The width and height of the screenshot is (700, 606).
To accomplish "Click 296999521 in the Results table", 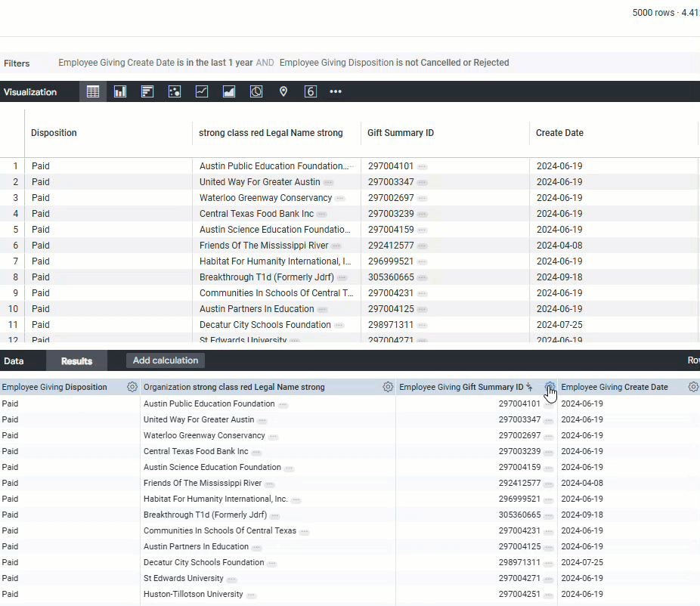I will click(519, 499).
